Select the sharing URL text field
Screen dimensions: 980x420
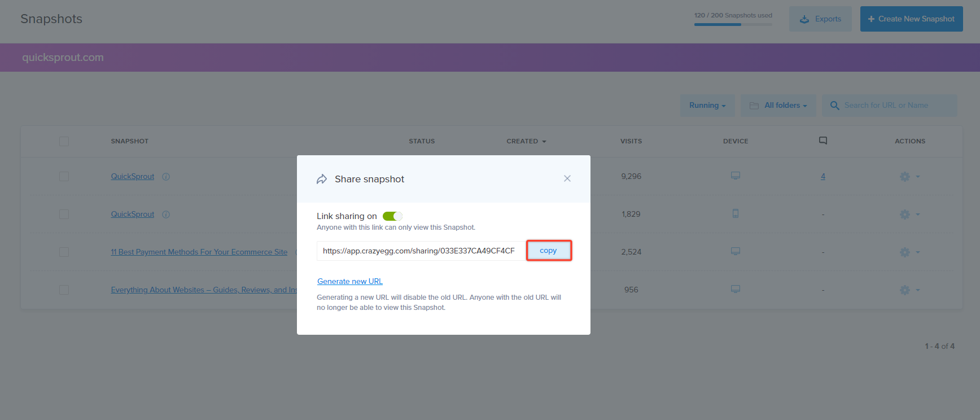click(421, 251)
